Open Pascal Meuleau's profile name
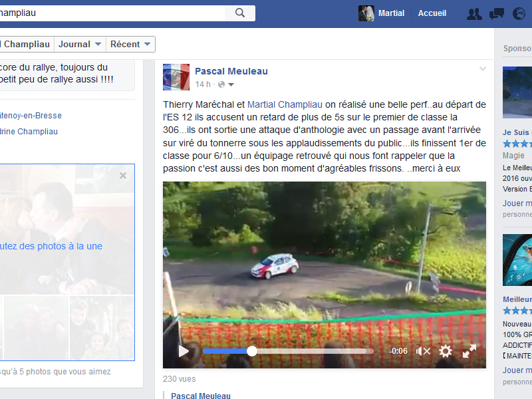The height and width of the screenshot is (399, 532). click(x=231, y=71)
